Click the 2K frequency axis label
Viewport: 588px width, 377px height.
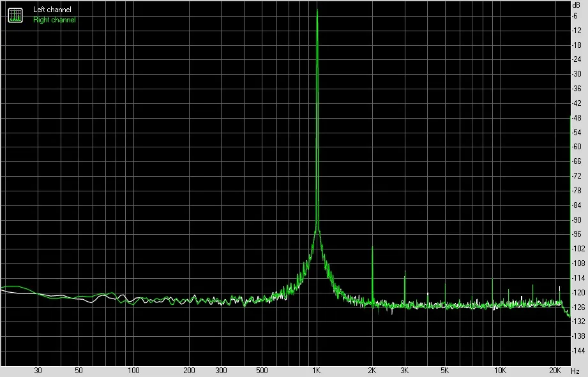coord(372,371)
